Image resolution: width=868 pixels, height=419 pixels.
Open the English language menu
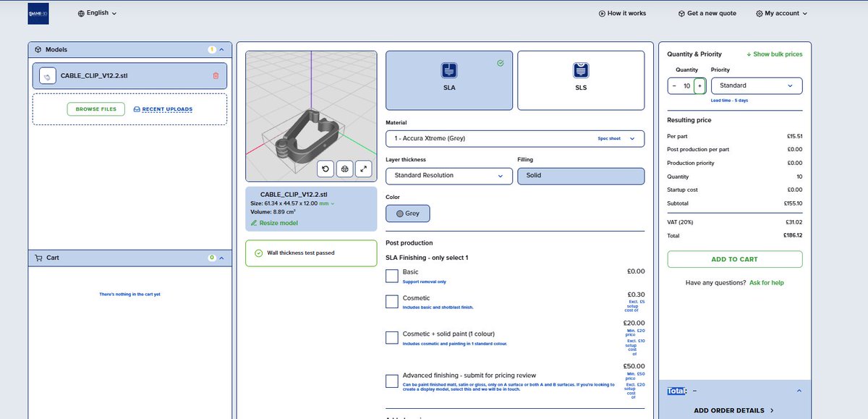[96, 12]
